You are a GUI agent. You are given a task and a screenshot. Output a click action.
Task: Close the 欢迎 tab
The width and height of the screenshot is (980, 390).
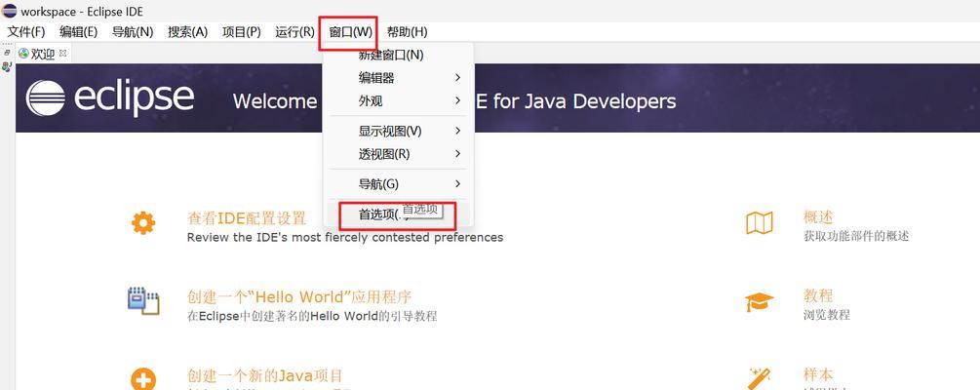(62, 54)
